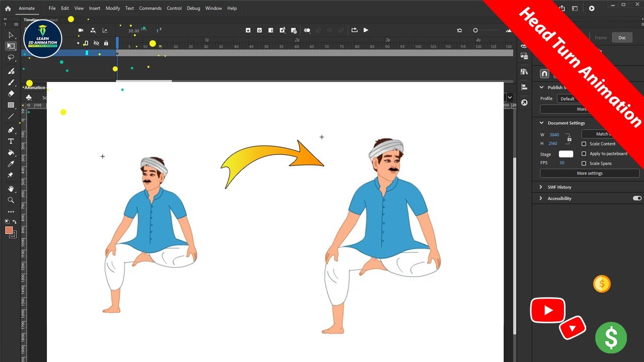Switch to the Doc properties tab

(622, 38)
